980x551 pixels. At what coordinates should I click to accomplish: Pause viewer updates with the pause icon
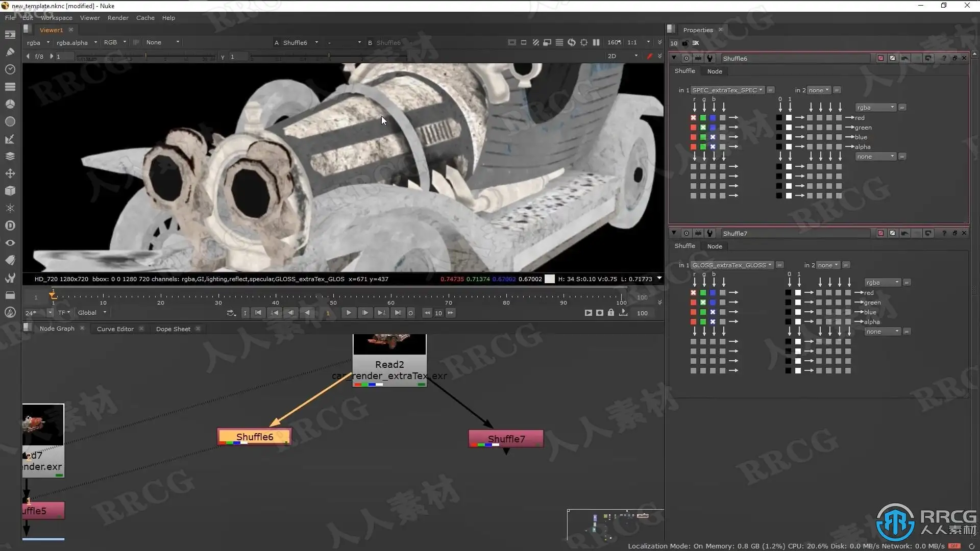pyautogui.click(x=596, y=42)
